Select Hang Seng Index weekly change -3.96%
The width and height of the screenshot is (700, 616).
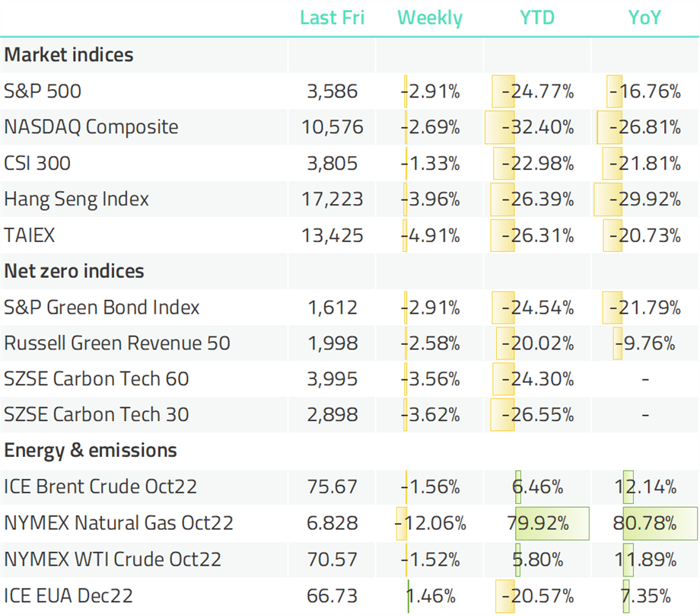tap(431, 199)
